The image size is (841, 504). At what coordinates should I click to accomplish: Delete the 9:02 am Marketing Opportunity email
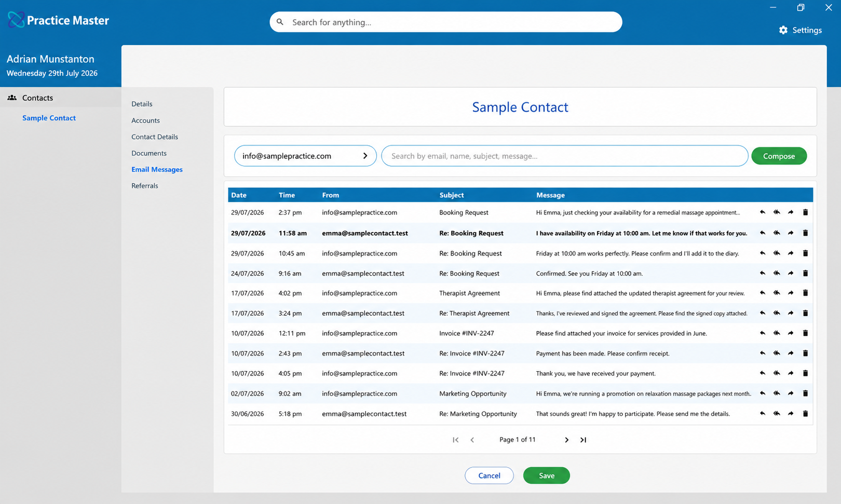pyautogui.click(x=805, y=393)
